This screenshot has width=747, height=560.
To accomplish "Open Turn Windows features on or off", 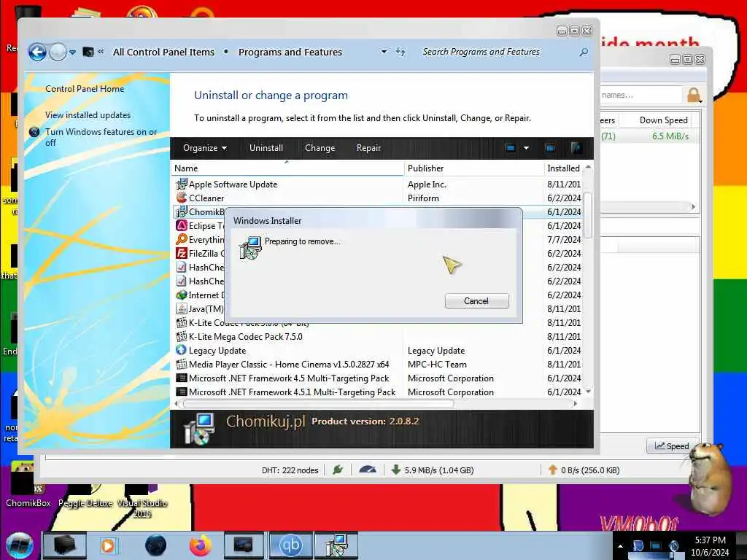I will (101, 137).
